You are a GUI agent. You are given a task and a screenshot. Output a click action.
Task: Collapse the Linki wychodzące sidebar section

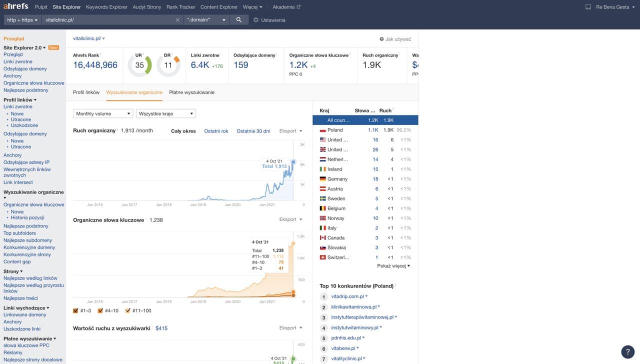[x=26, y=308]
